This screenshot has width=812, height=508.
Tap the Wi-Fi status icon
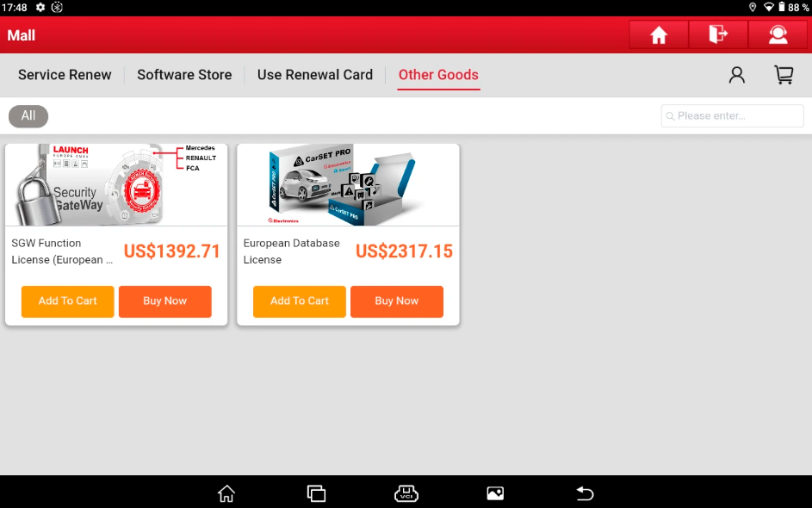pyautogui.click(x=769, y=7)
